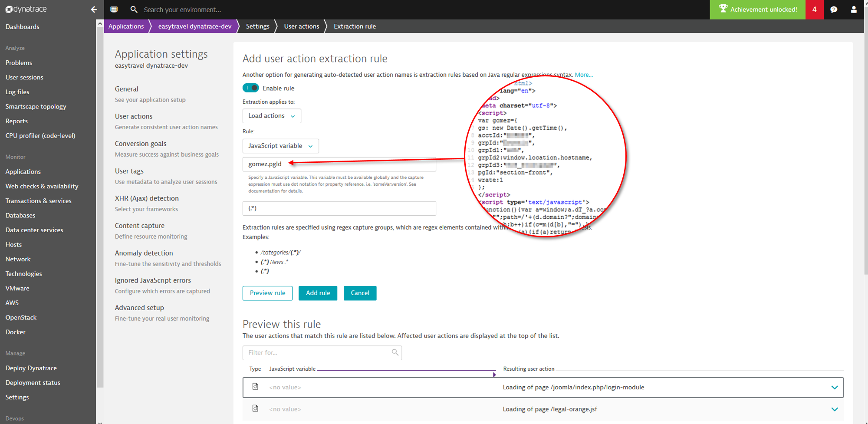Open Network in the sidebar
The height and width of the screenshot is (424, 868).
coord(18,259)
